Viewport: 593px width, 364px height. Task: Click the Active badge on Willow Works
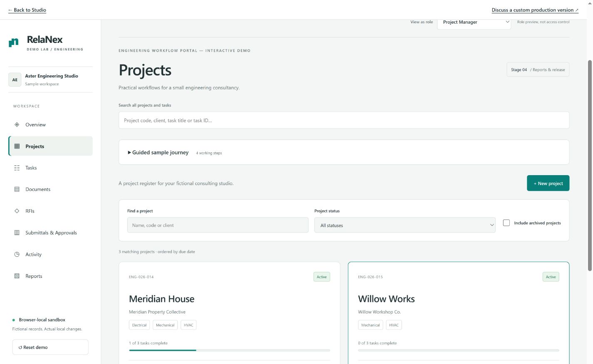pos(551,277)
